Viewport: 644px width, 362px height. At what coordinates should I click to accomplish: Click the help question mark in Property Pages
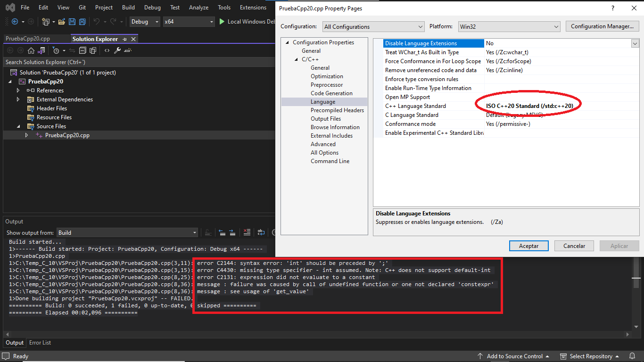612,8
